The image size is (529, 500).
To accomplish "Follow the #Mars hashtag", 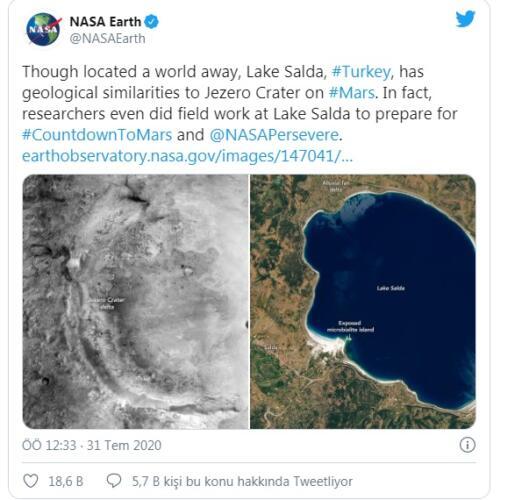I will pos(353,93).
